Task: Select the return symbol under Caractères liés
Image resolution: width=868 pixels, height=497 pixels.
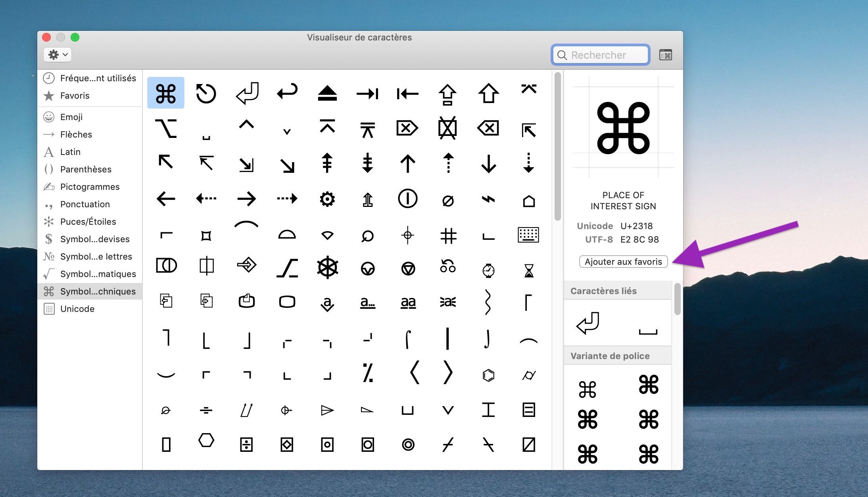Action: [587, 323]
